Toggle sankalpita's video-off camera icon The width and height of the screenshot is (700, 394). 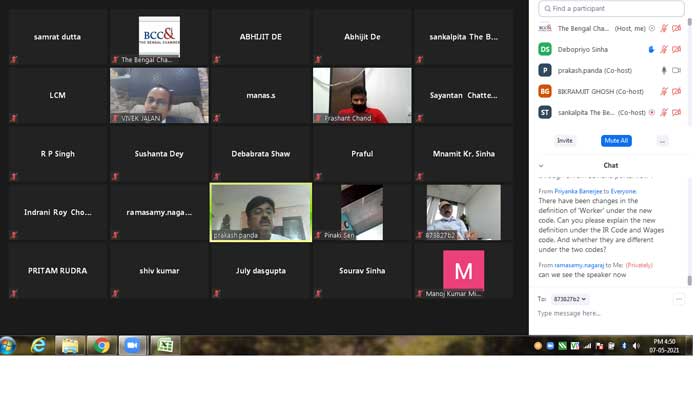(x=677, y=112)
